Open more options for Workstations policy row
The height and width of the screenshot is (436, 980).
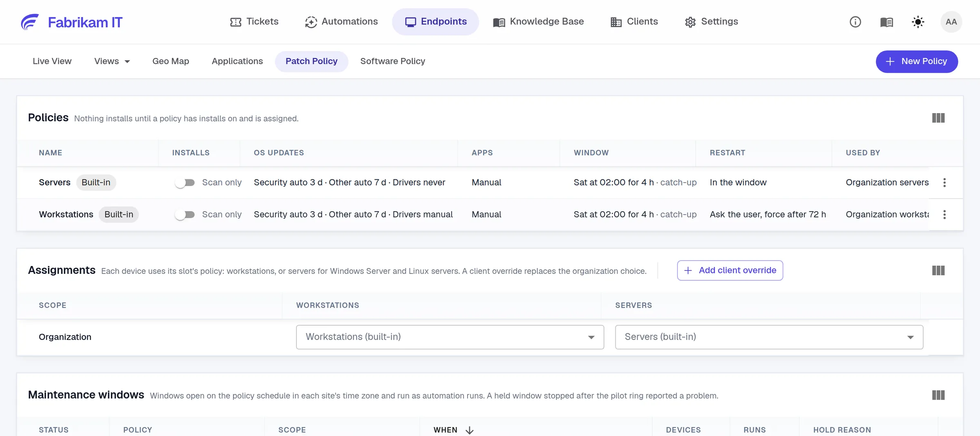pyautogui.click(x=944, y=215)
